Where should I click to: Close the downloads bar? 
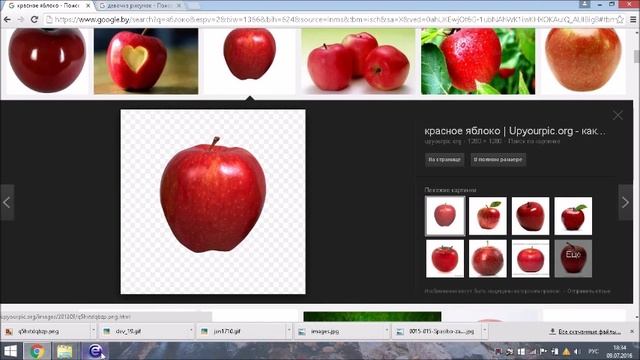(x=632, y=331)
